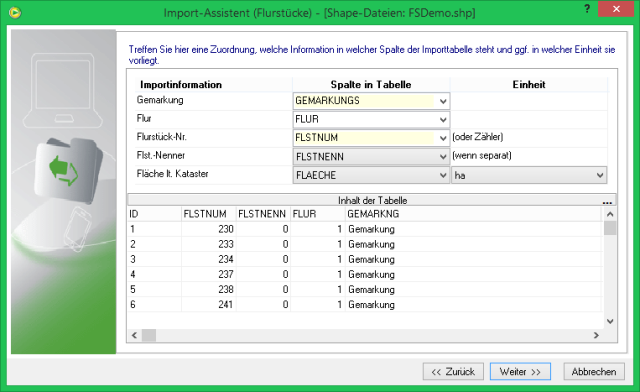Click the Inhalt der Tabelle header bar
640x392 pixels.
click(372, 200)
